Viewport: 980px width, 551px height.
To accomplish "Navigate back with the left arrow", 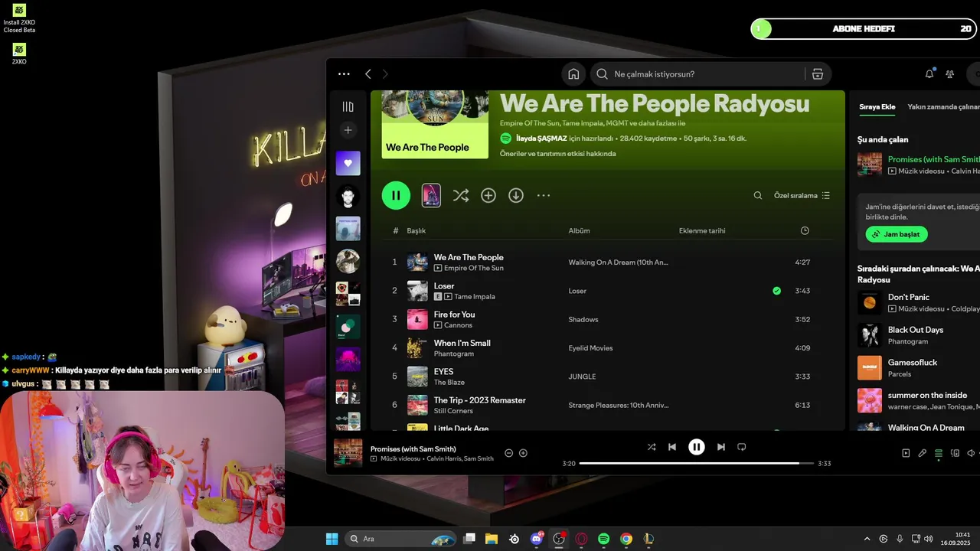I will 368,74.
